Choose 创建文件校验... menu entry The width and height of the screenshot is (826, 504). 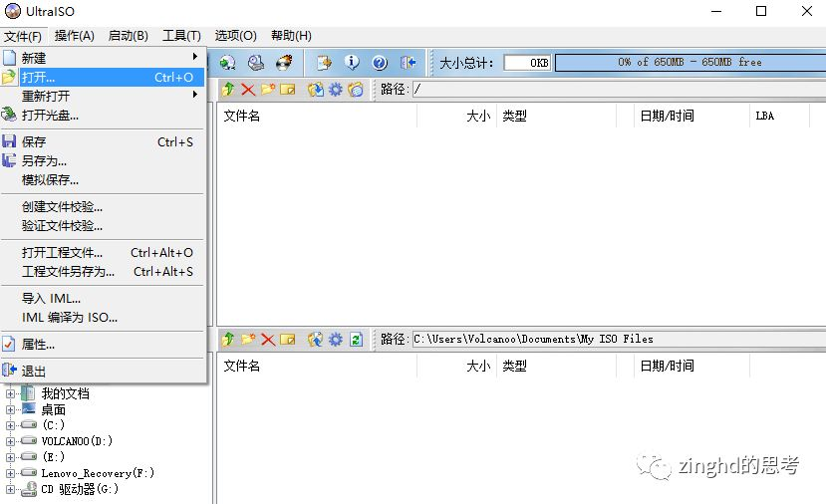tap(103, 206)
